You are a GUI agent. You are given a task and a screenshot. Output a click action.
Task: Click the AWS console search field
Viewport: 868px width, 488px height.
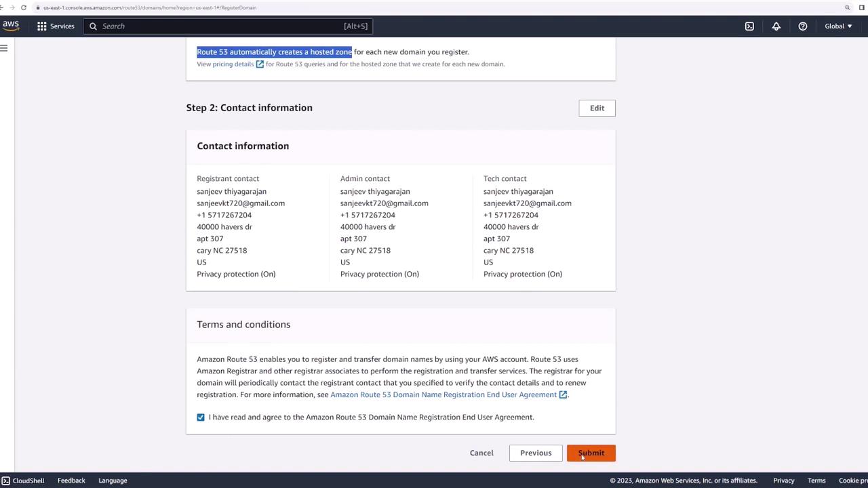click(224, 26)
